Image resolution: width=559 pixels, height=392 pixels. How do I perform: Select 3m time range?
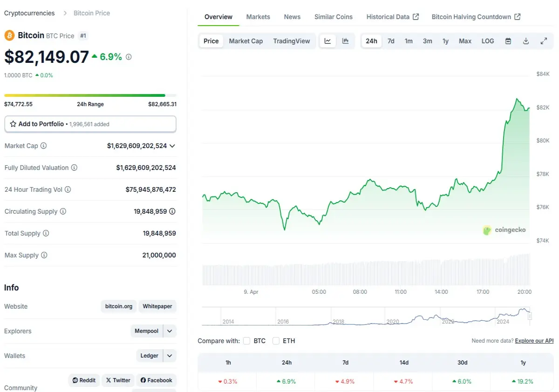(427, 41)
